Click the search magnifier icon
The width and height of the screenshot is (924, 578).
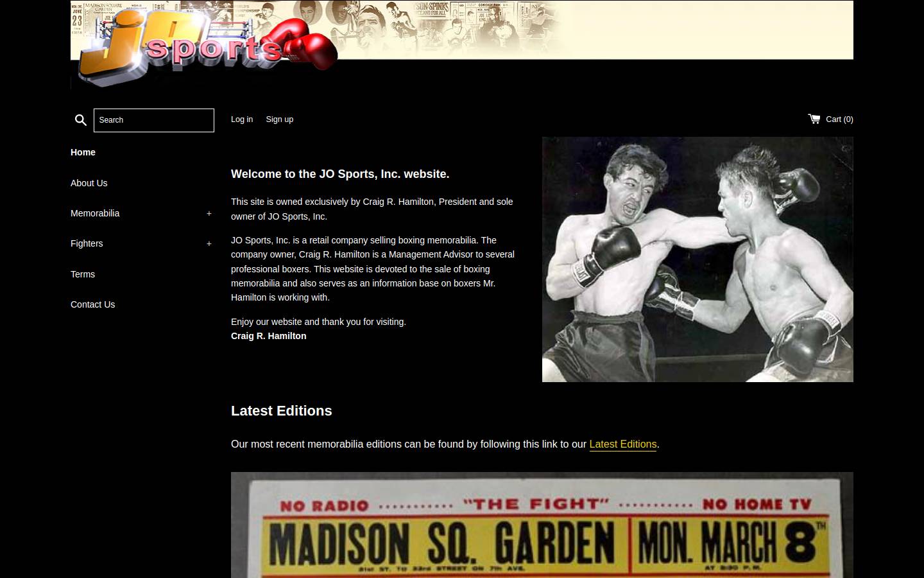click(80, 120)
